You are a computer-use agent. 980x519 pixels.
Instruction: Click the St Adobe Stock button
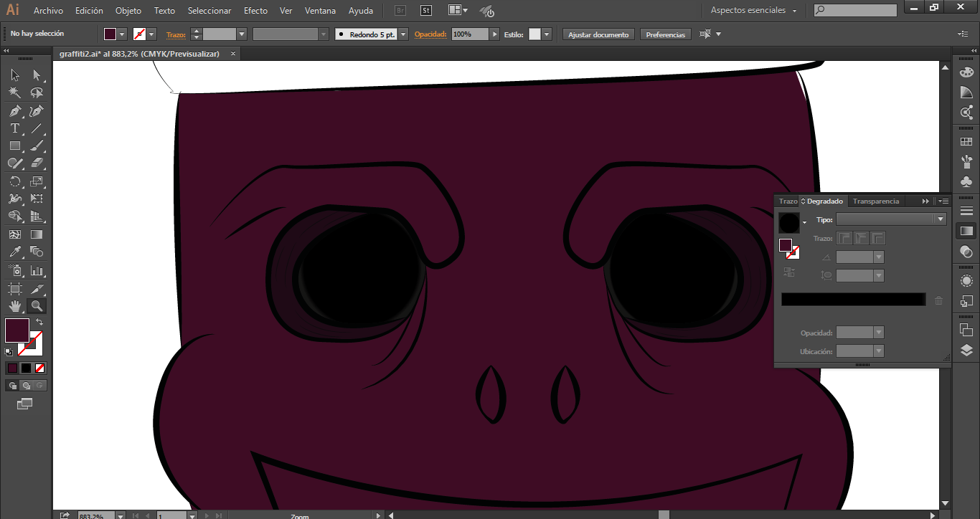click(426, 11)
